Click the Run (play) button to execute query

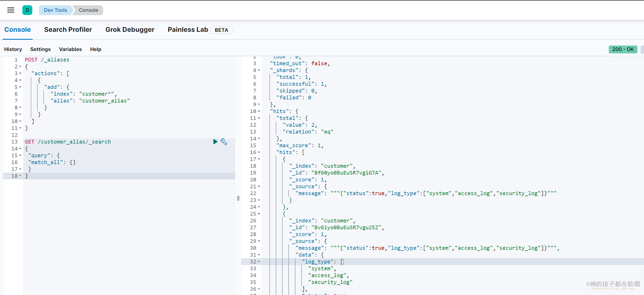click(215, 142)
